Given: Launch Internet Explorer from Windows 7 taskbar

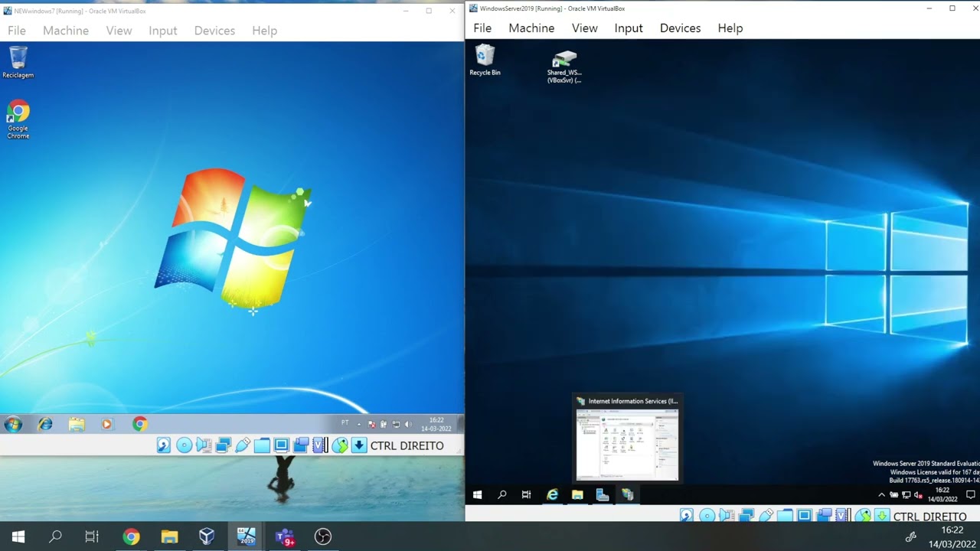Looking at the screenshot, I should (45, 424).
